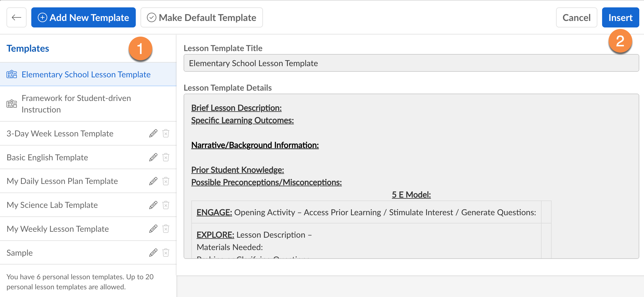This screenshot has height=297, width=644.
Task: Make this the default template
Action: [x=202, y=18]
